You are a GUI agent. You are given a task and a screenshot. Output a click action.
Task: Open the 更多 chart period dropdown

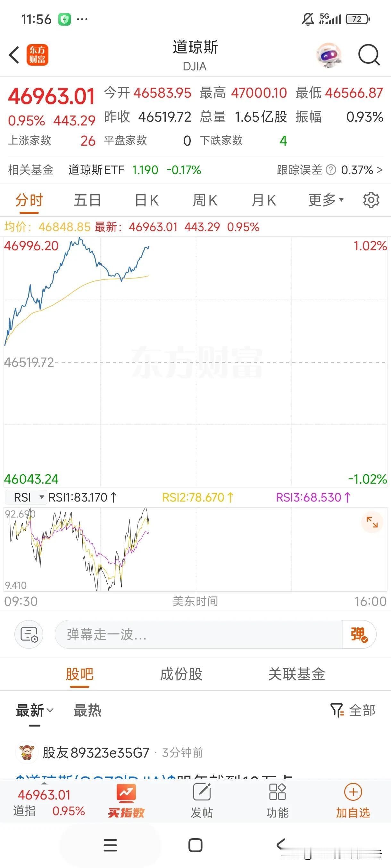click(326, 200)
